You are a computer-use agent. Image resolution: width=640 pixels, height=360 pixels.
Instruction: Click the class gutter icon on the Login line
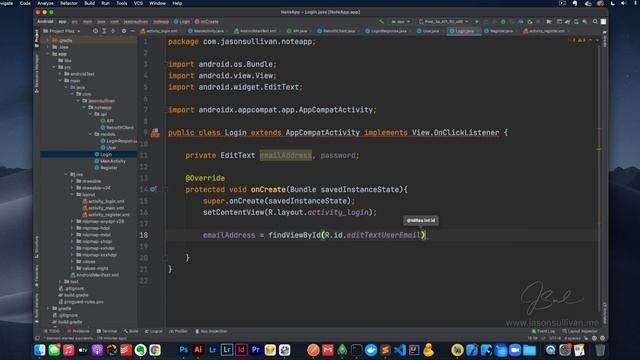pyautogui.click(x=155, y=133)
